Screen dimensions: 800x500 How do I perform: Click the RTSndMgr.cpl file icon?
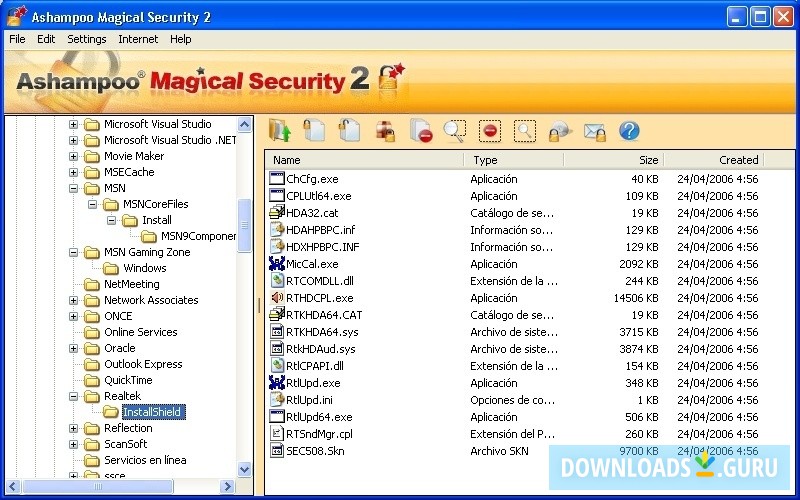coord(277,434)
